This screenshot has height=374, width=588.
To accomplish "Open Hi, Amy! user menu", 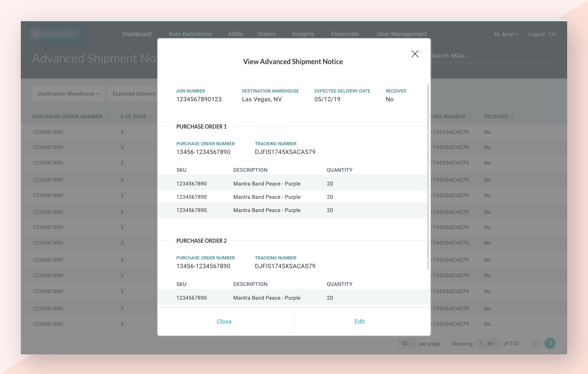I will click(x=506, y=34).
